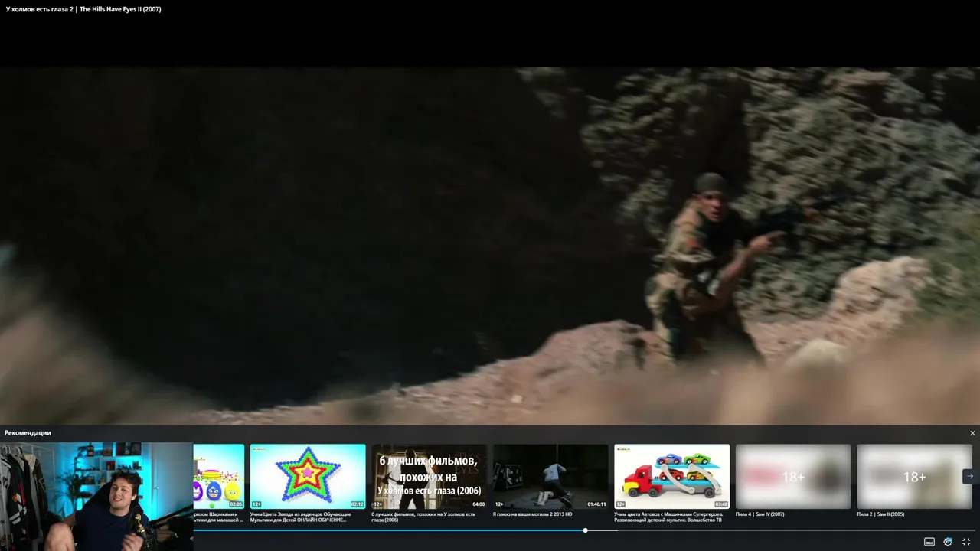Open the playback settings gear icon
The image size is (980, 551).
point(948,542)
